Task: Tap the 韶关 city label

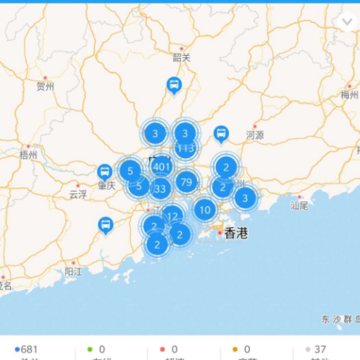Action: point(182,58)
